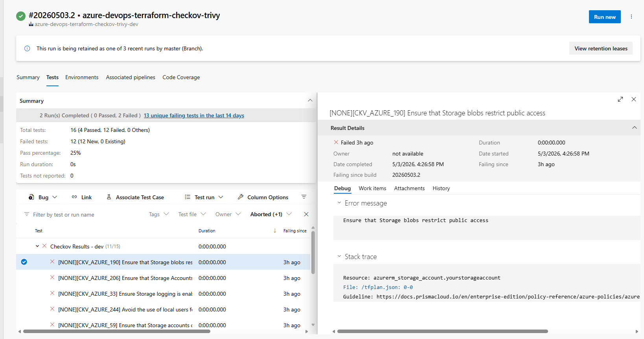
Task: Select the CKV_AZURE_59 Storage accounts test row
Action: pos(163,325)
